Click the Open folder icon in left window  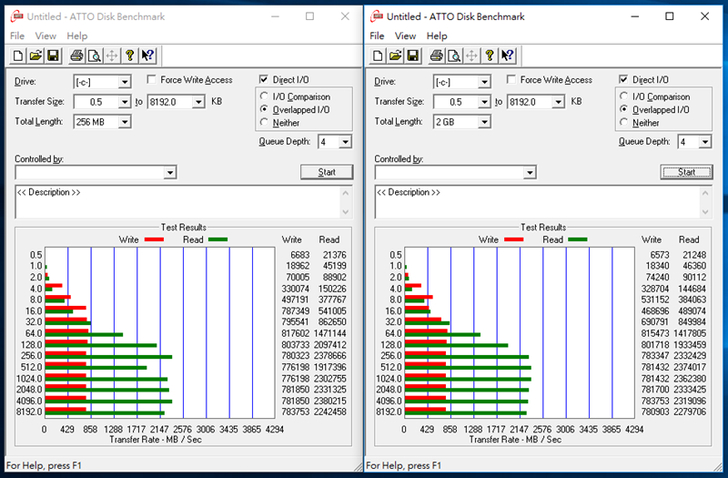click(35, 55)
